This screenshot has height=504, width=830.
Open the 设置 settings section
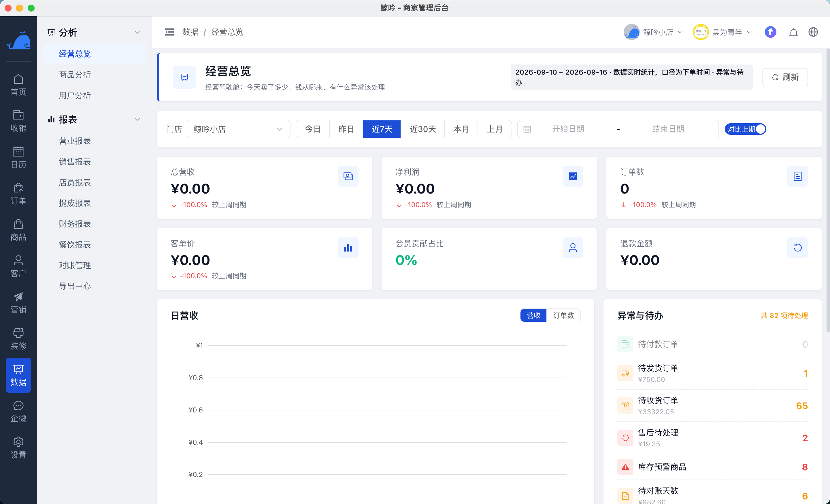(x=18, y=448)
